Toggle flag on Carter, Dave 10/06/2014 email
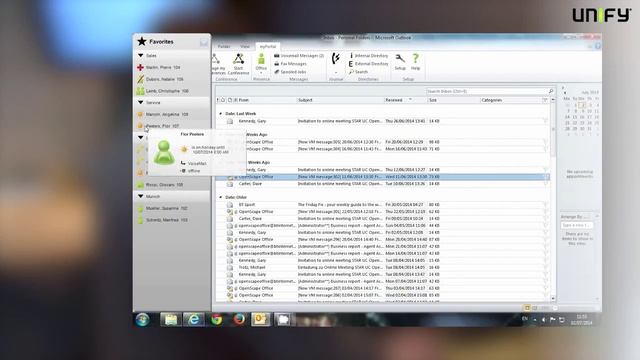The width and height of the screenshot is (640, 360). pyautogui.click(x=545, y=184)
